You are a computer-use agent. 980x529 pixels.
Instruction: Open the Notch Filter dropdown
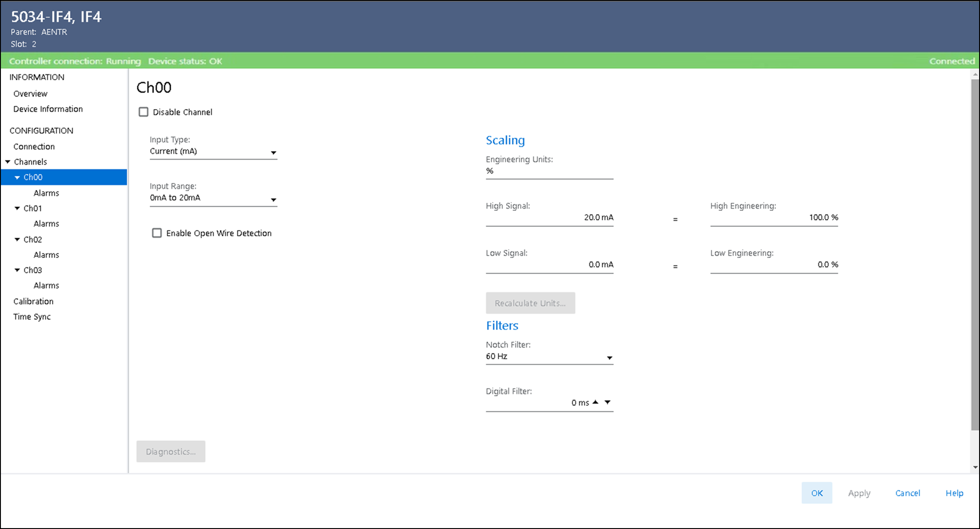(610, 358)
